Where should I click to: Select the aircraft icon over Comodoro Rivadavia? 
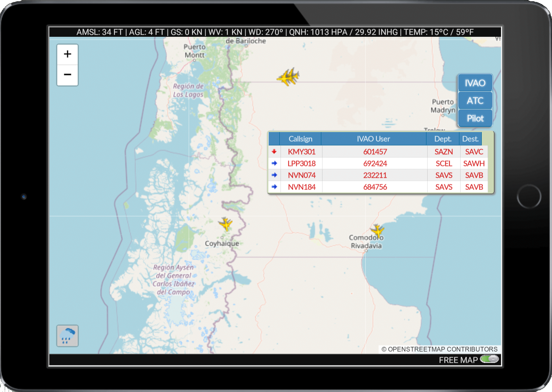377,230
